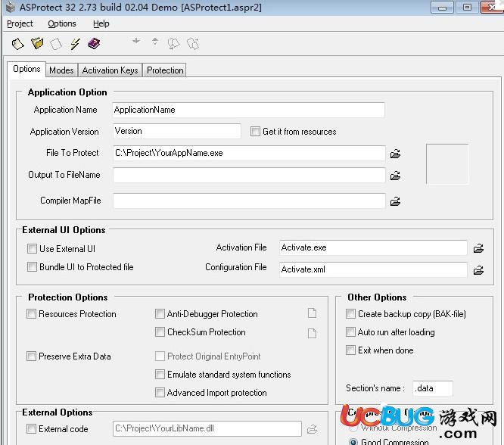Viewport: 504px width, 445px height.
Task: Click the first grayed-out pages toolbar icon
Action: point(173,43)
